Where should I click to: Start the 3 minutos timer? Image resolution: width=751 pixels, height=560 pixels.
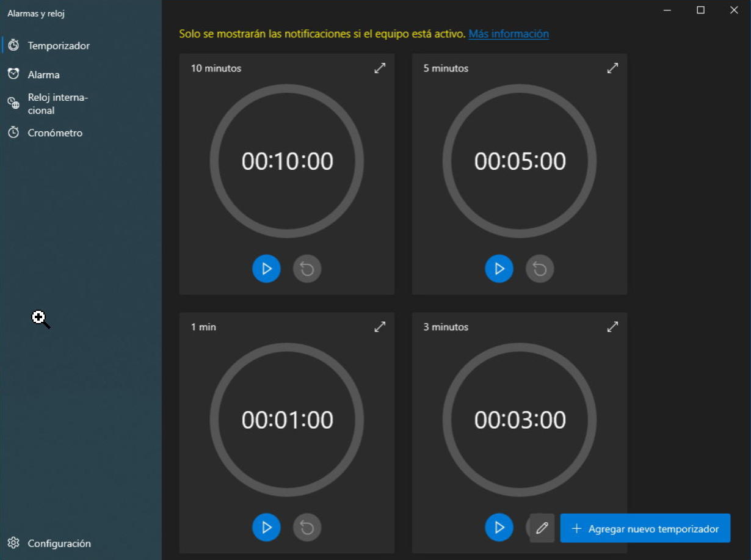499,527
